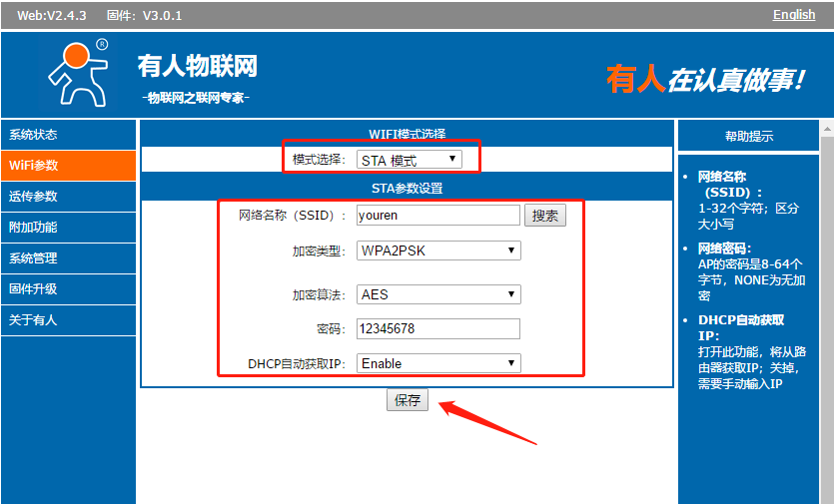This screenshot has height=504, width=834.
Task: Click the 保存 save button
Action: (408, 400)
